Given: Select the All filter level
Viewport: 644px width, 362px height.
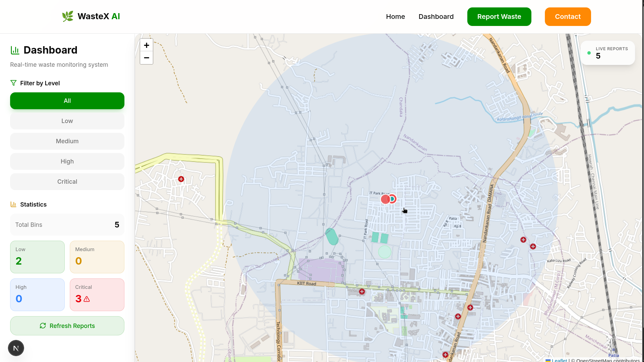Looking at the screenshot, I should tap(67, 101).
